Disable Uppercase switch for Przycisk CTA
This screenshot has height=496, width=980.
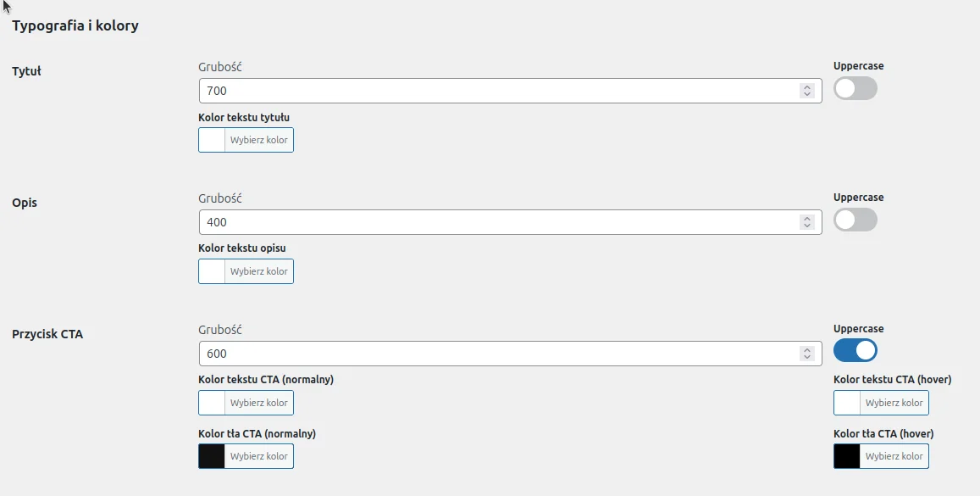coord(855,350)
